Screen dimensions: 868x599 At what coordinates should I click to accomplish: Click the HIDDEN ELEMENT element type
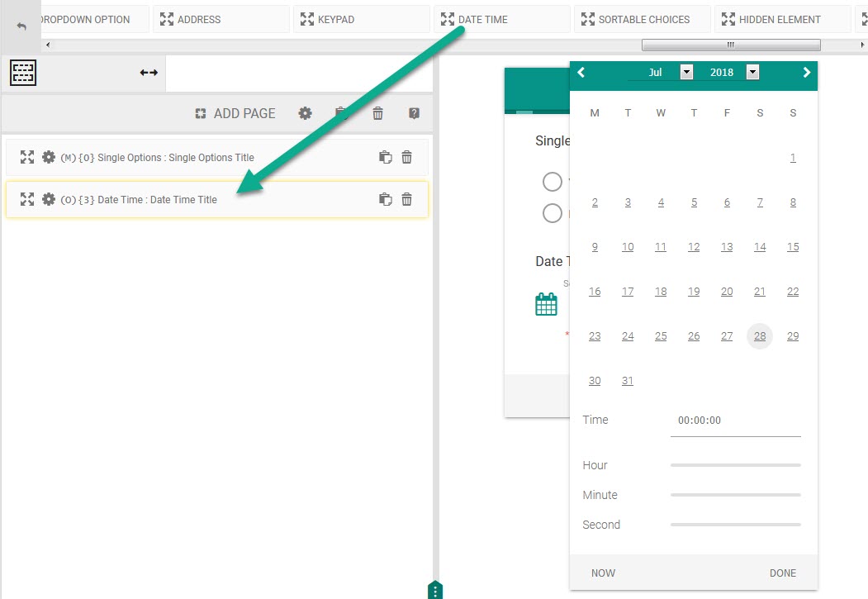(x=783, y=19)
